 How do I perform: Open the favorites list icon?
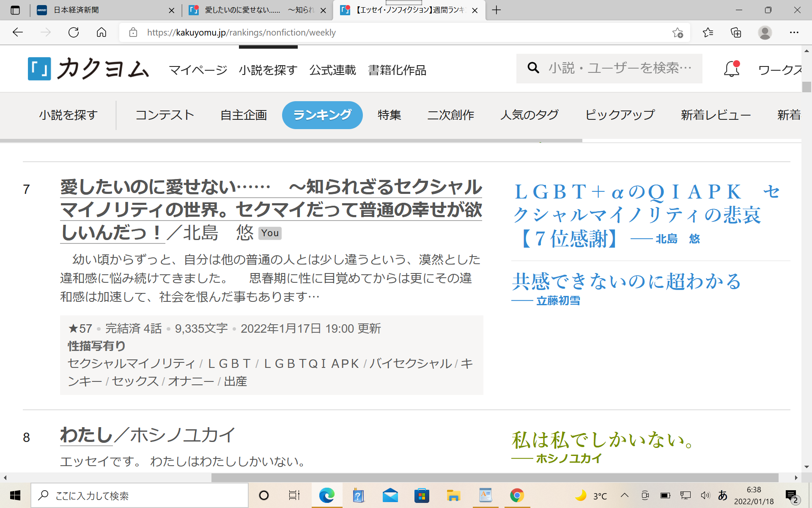tap(708, 32)
